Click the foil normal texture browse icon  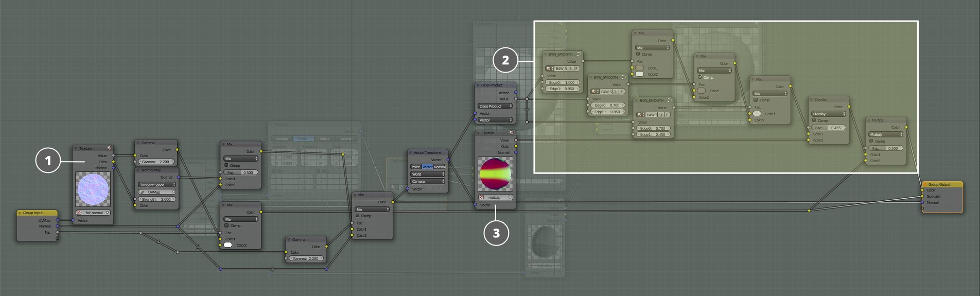click(x=79, y=213)
